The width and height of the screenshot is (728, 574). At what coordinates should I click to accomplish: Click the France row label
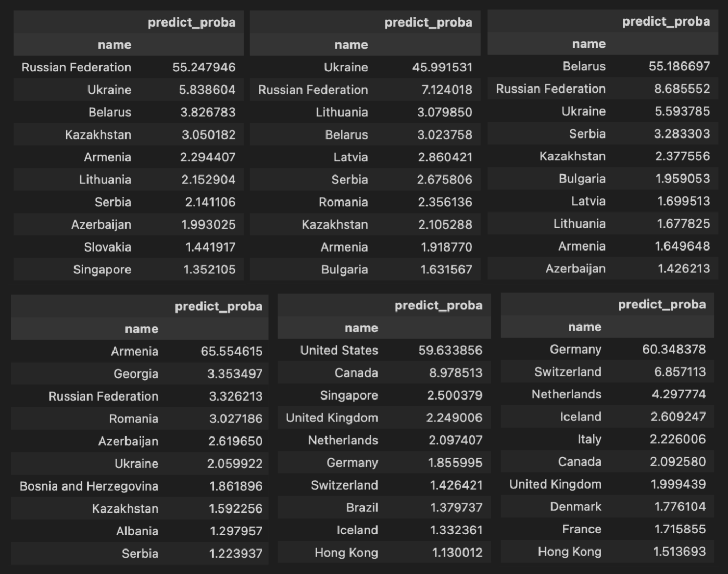[582, 529]
